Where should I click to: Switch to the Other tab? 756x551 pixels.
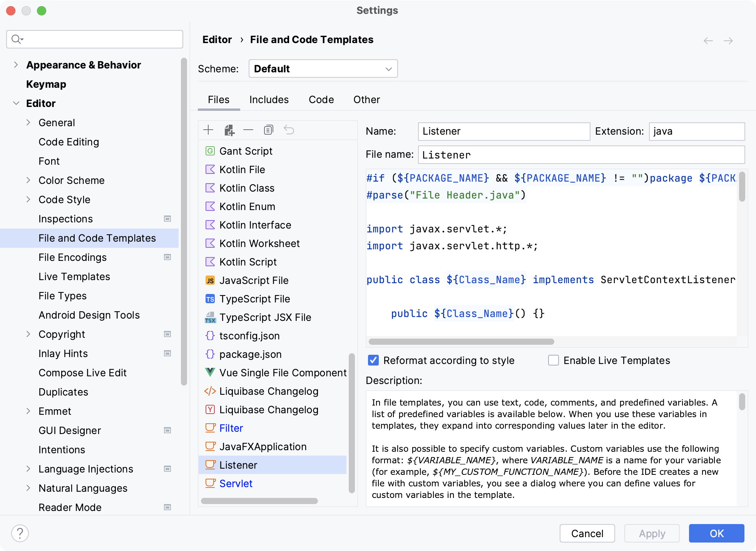click(x=366, y=99)
